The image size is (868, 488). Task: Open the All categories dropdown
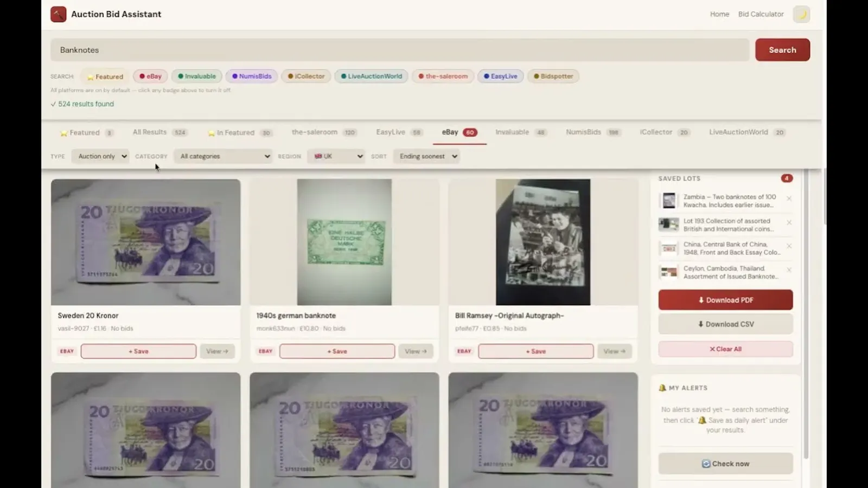(223, 156)
